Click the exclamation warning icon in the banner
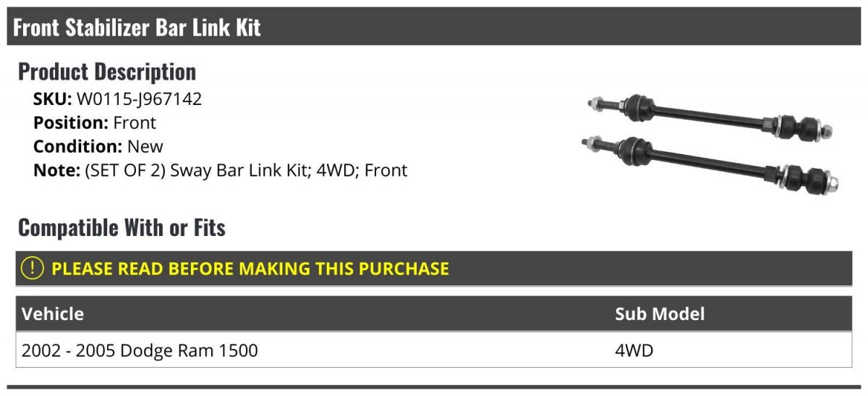This screenshot has width=868, height=396. click(x=33, y=269)
